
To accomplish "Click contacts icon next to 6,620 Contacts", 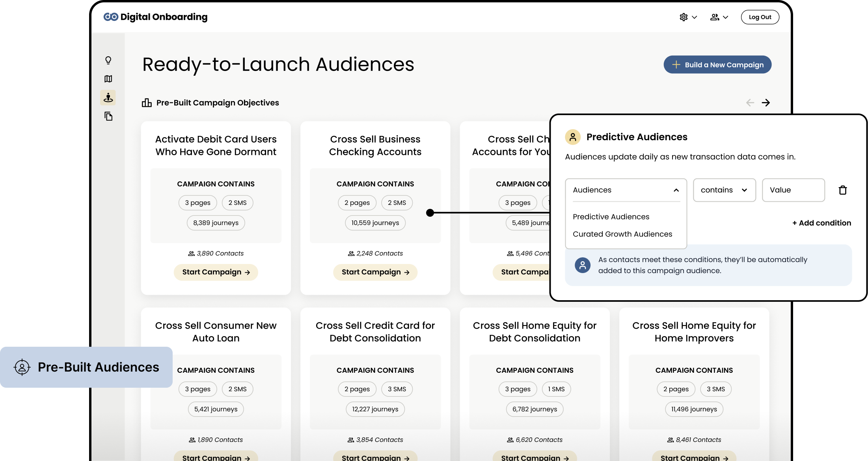I will click(x=510, y=440).
